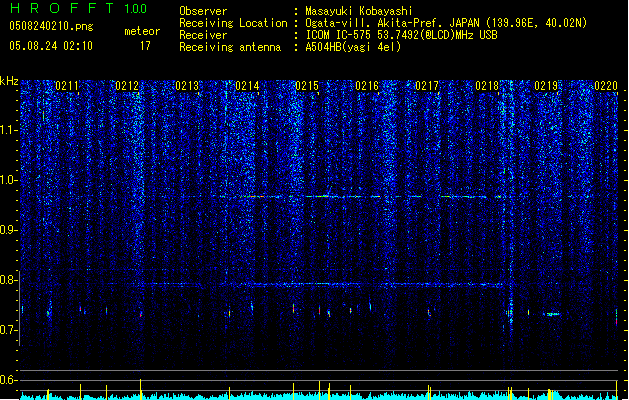The width and height of the screenshot is (629, 400).
Task: Click the 0216 time marker
Action: coord(367,85)
